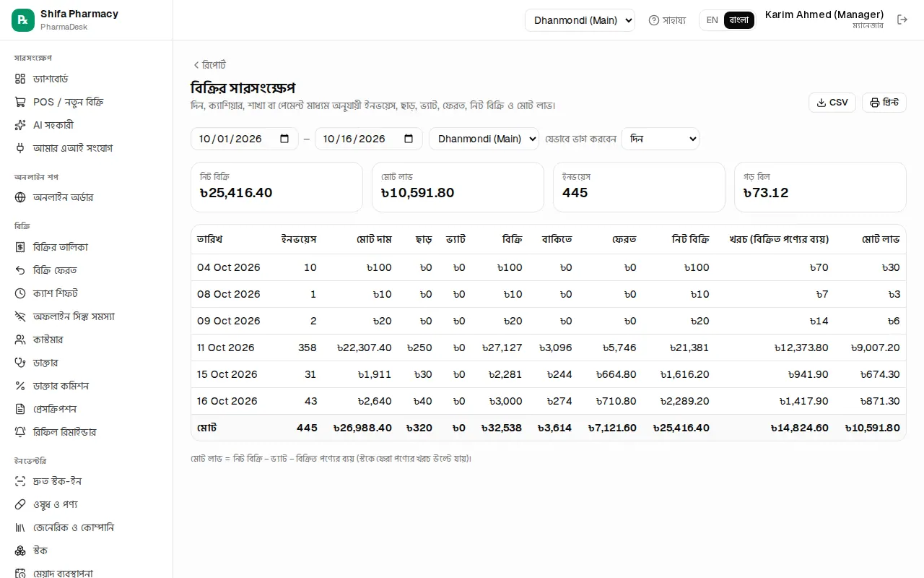Open রিফিল রিমাইন্ডার bell icon

pyautogui.click(x=20, y=432)
